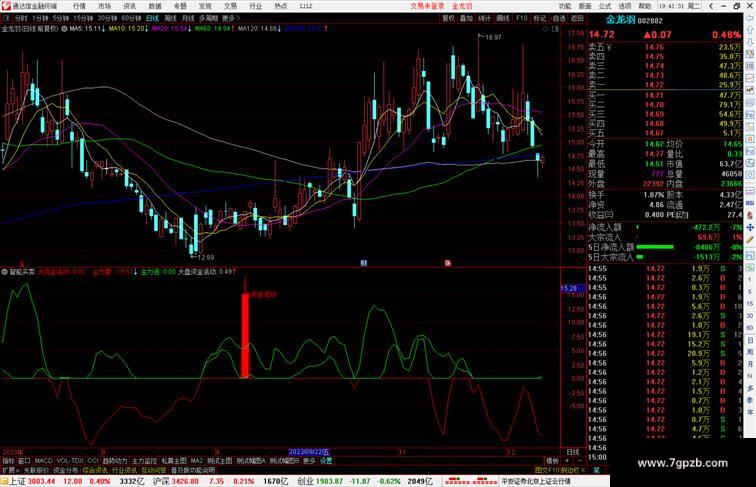Select the 窗口 bottom tab
This screenshot has width=756, height=487.
click(24, 461)
